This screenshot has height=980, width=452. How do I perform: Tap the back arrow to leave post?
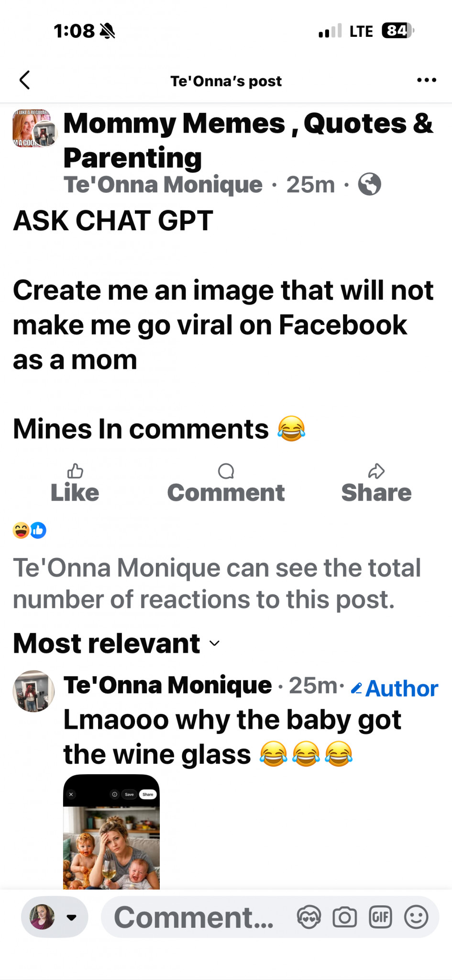[25, 80]
